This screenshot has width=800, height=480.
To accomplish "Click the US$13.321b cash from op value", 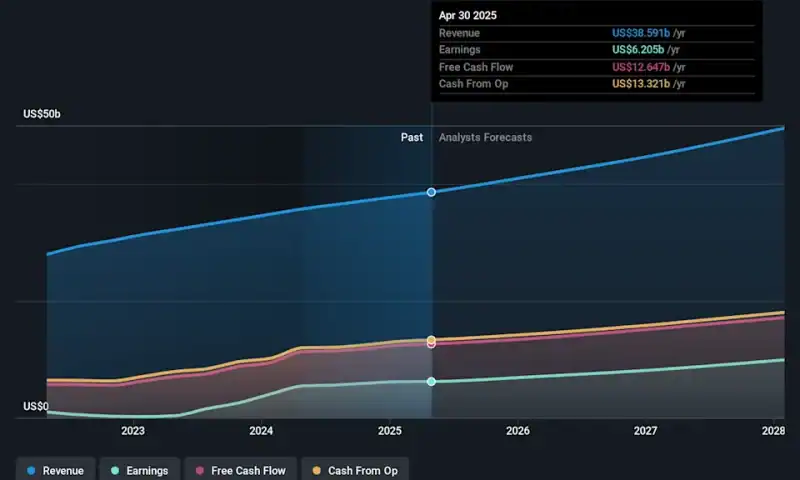I will 641,84.
